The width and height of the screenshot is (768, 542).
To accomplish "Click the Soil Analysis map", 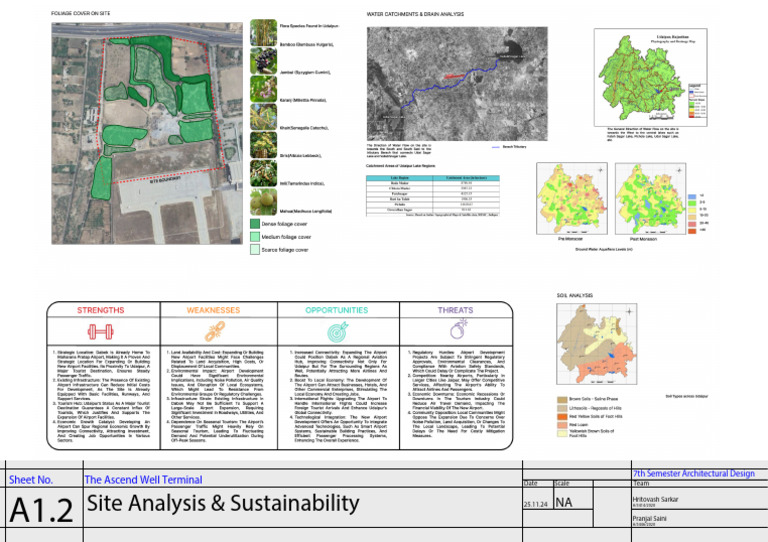I will pos(597,344).
